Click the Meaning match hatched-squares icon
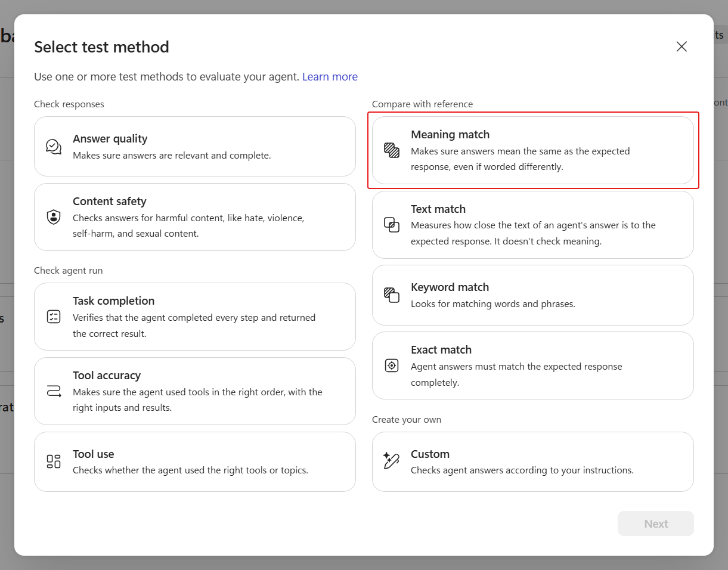 pos(392,150)
